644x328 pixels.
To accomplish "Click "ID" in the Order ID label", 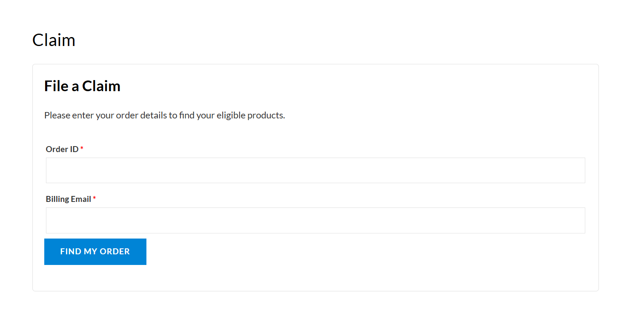I will coord(74,149).
